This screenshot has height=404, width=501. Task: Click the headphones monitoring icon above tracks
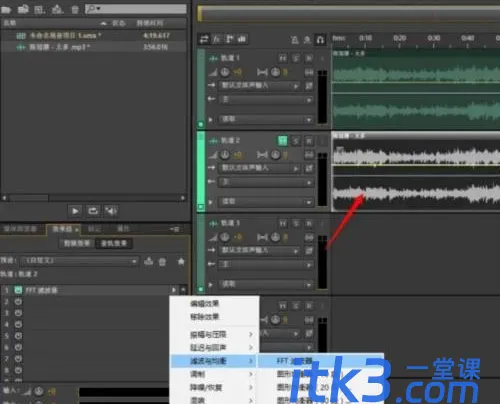coord(320,40)
